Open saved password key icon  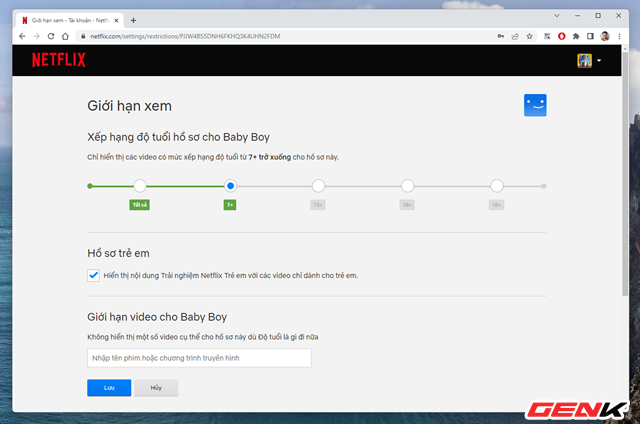[500, 36]
